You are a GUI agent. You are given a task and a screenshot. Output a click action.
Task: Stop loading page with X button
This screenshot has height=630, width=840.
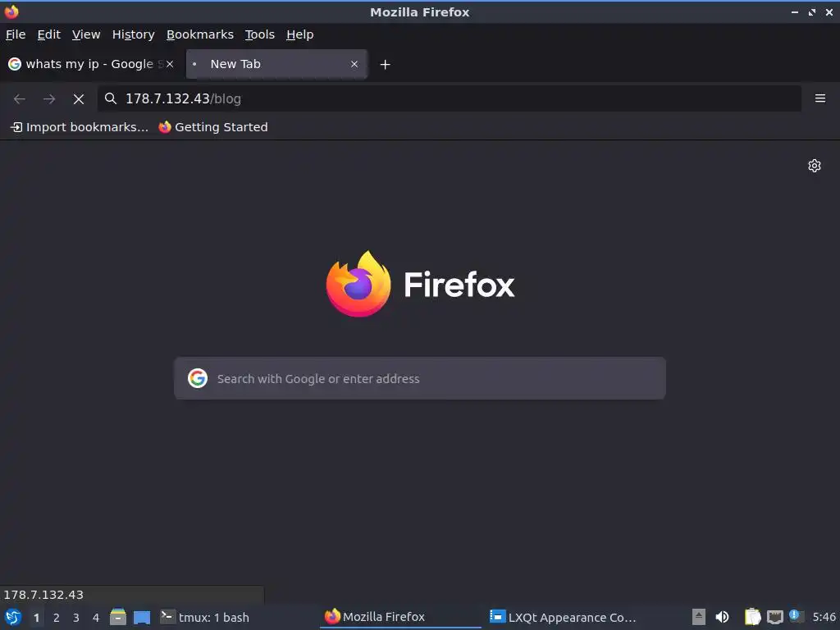click(79, 98)
